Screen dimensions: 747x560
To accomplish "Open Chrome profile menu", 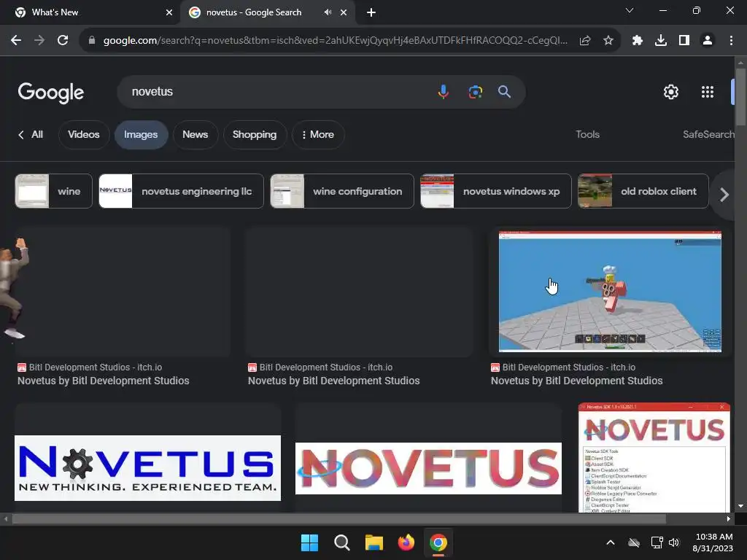I will [708, 41].
